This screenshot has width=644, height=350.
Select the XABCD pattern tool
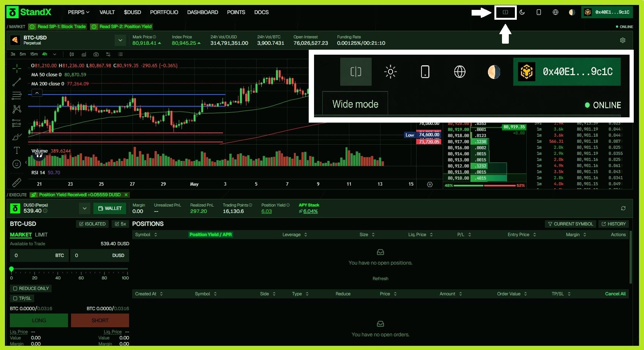click(x=17, y=109)
